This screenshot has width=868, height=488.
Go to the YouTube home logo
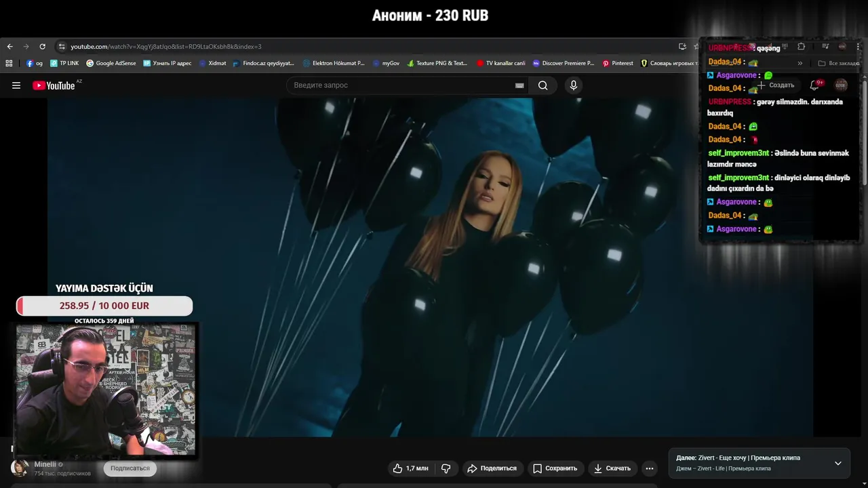click(x=54, y=85)
